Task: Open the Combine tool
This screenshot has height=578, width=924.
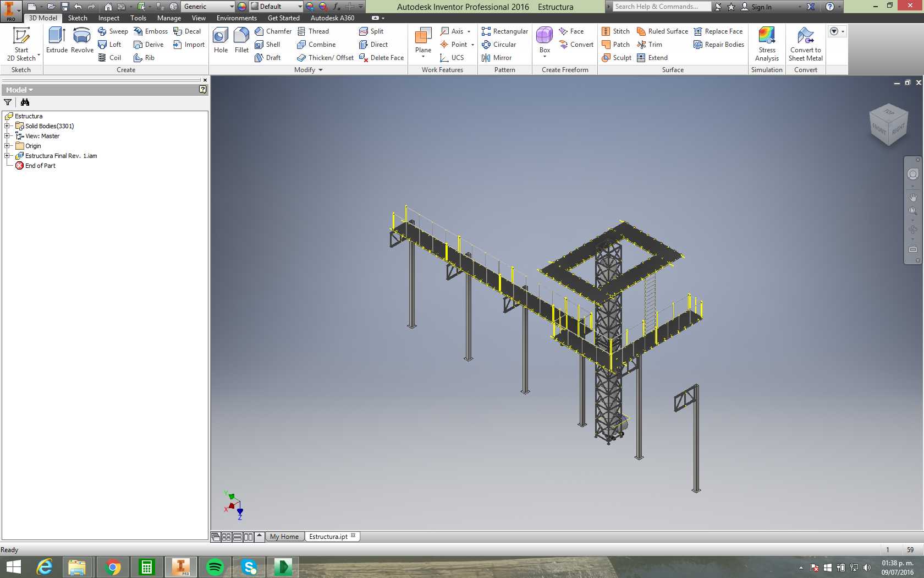Action: [x=316, y=45]
